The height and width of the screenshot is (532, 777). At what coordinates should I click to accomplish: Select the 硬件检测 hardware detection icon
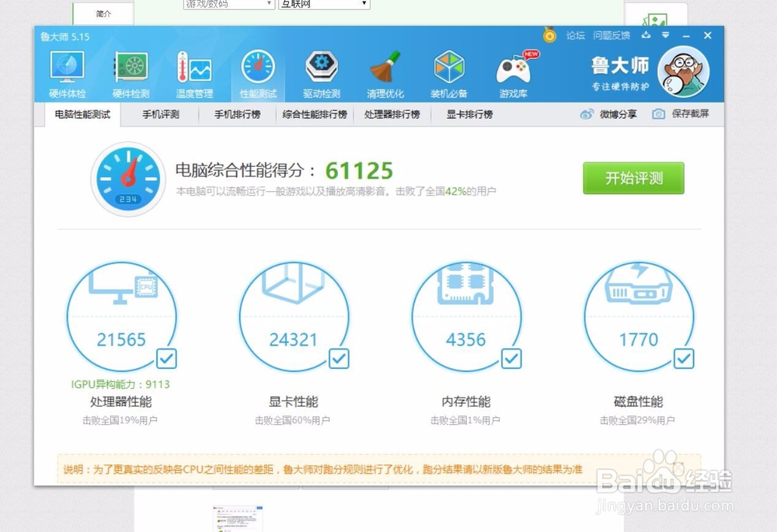click(130, 72)
